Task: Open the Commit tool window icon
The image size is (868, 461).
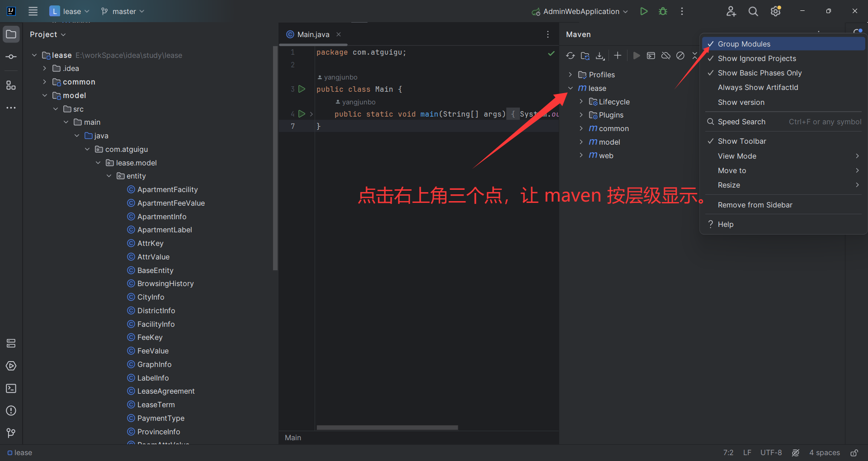Action: (11, 57)
